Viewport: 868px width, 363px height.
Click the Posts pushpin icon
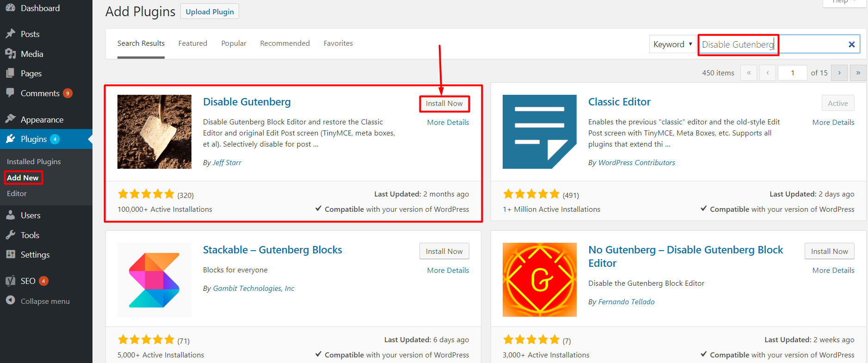coord(10,34)
